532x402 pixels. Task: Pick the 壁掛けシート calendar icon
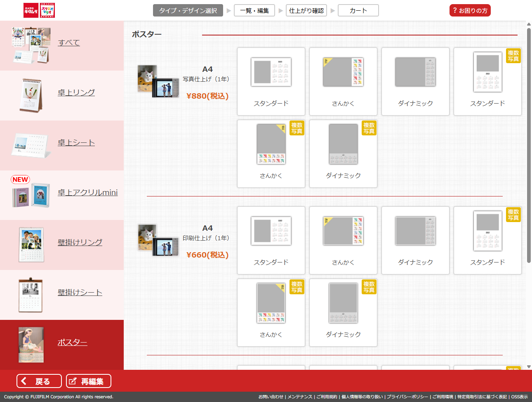31,295
